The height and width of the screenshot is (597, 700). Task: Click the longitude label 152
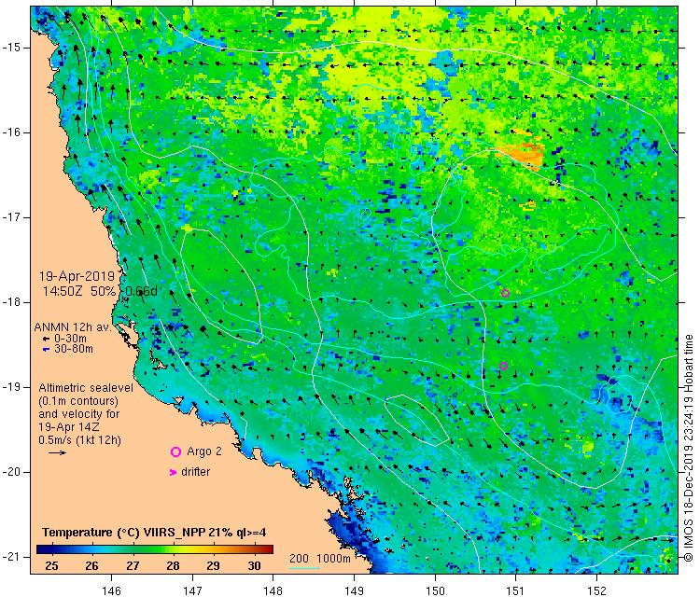[597, 590]
